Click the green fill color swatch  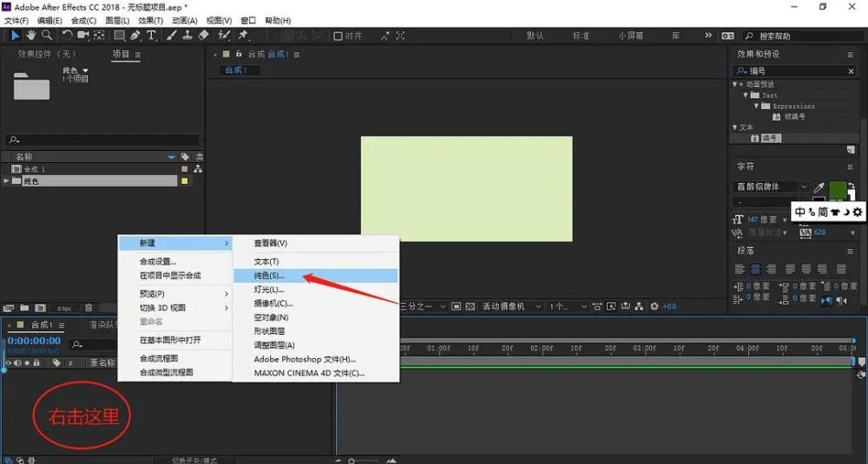[838, 188]
